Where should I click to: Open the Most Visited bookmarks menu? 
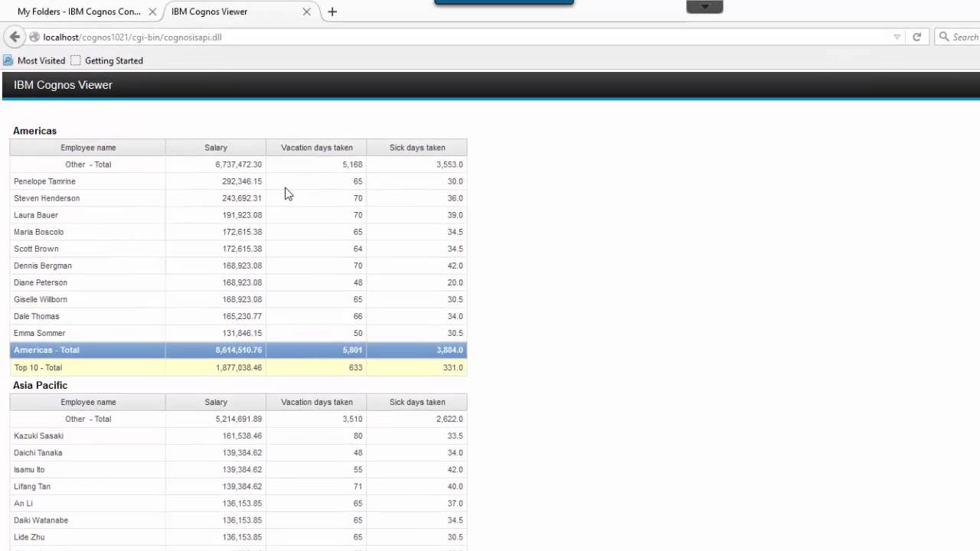pos(34,60)
